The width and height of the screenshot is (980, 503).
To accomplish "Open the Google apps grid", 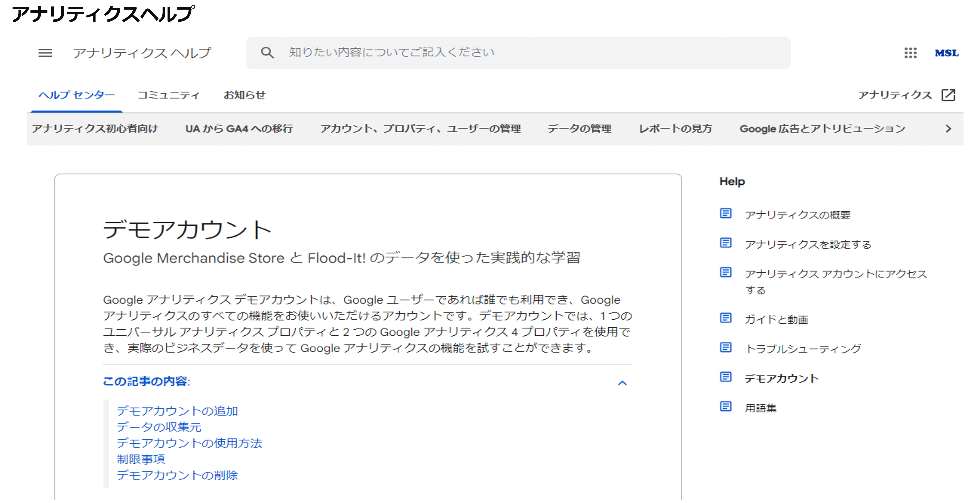I will coord(910,53).
